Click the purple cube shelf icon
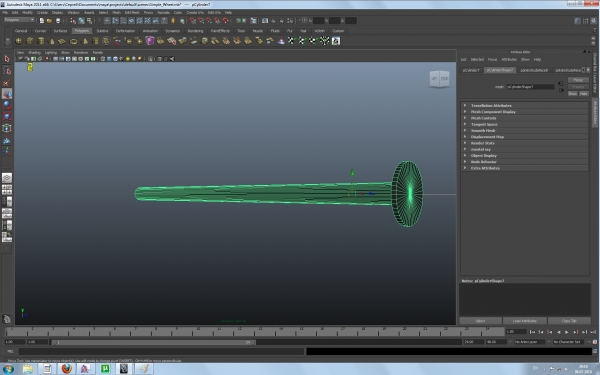The image size is (600, 375). pos(150,41)
